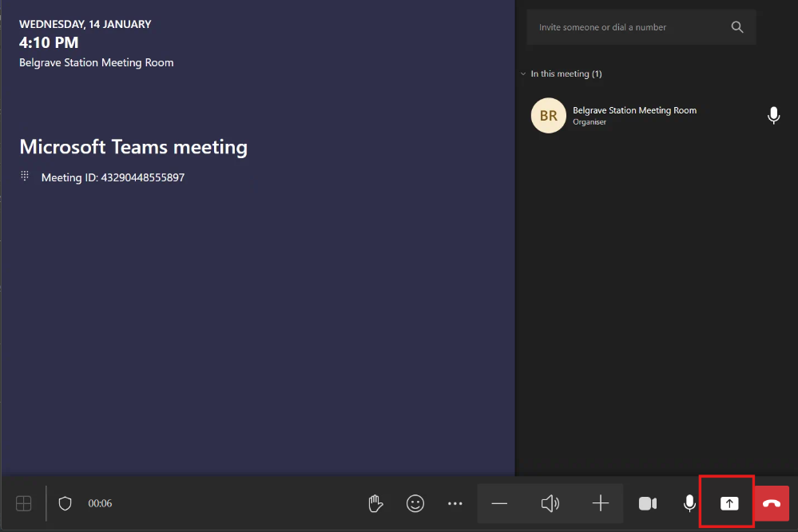
Task: Collapse the "In this meeting (1)" section
Action: (524, 73)
